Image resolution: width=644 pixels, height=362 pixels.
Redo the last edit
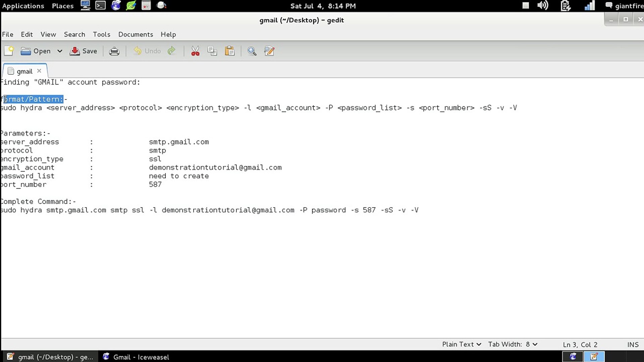(x=171, y=51)
